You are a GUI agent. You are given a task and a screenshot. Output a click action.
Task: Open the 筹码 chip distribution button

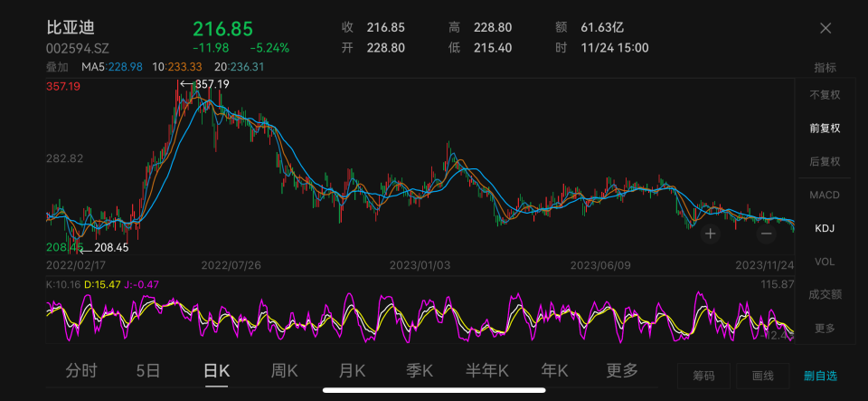[703, 376]
